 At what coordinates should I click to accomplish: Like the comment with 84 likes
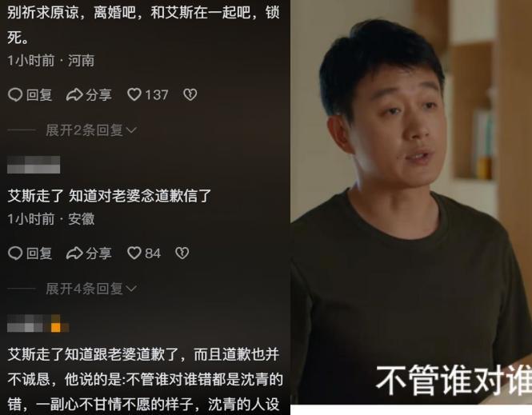134,253
